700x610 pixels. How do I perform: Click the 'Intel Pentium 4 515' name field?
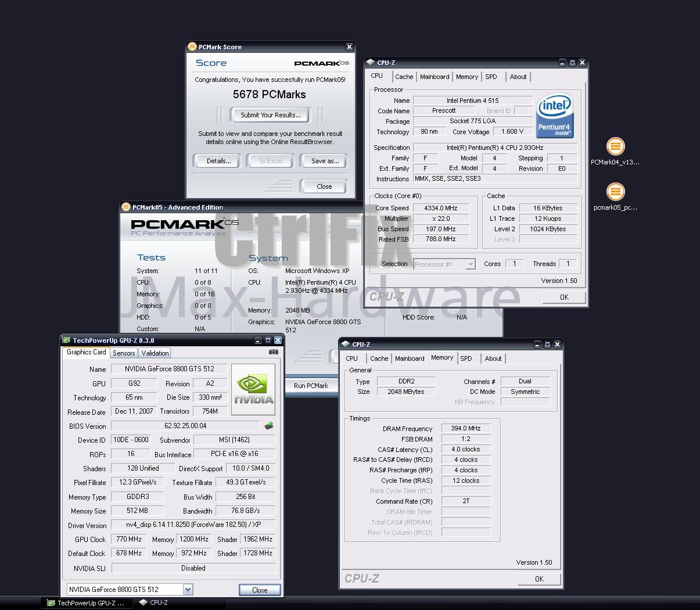click(473, 101)
